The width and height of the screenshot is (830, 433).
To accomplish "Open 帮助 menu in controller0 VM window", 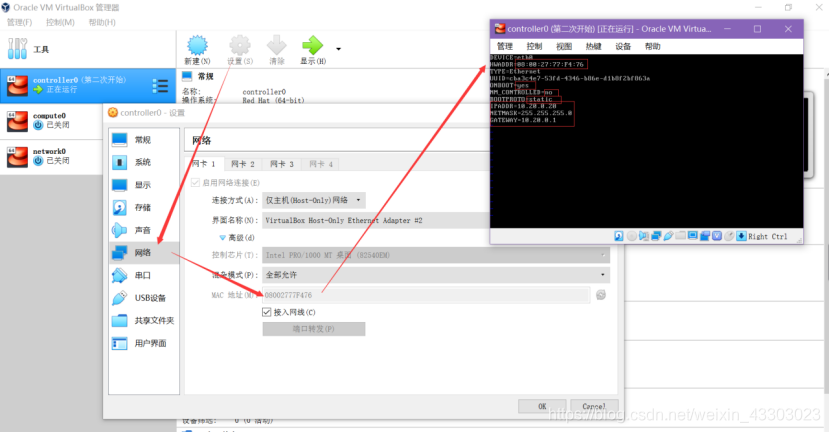I will pos(653,46).
